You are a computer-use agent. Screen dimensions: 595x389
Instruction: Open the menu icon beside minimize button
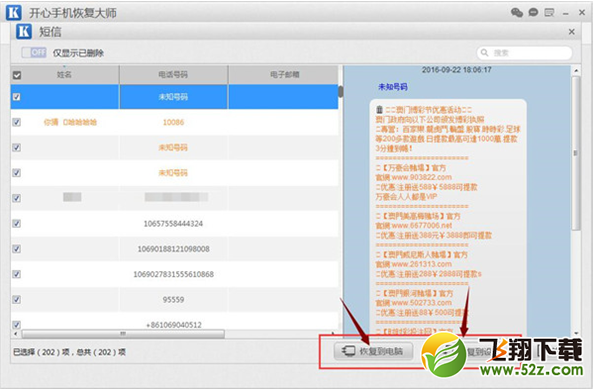(x=549, y=13)
